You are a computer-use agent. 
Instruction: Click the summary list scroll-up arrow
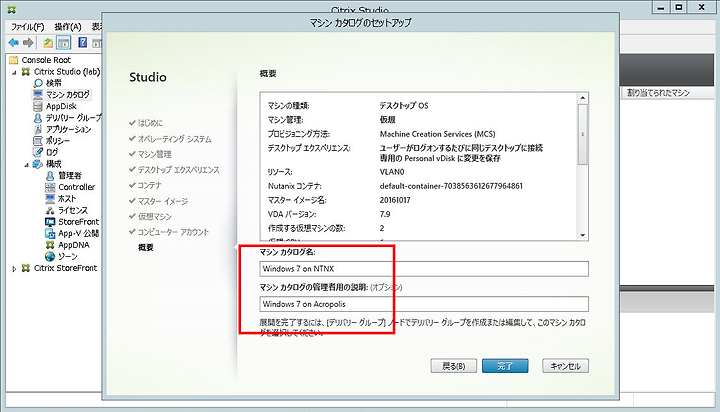tap(583, 98)
